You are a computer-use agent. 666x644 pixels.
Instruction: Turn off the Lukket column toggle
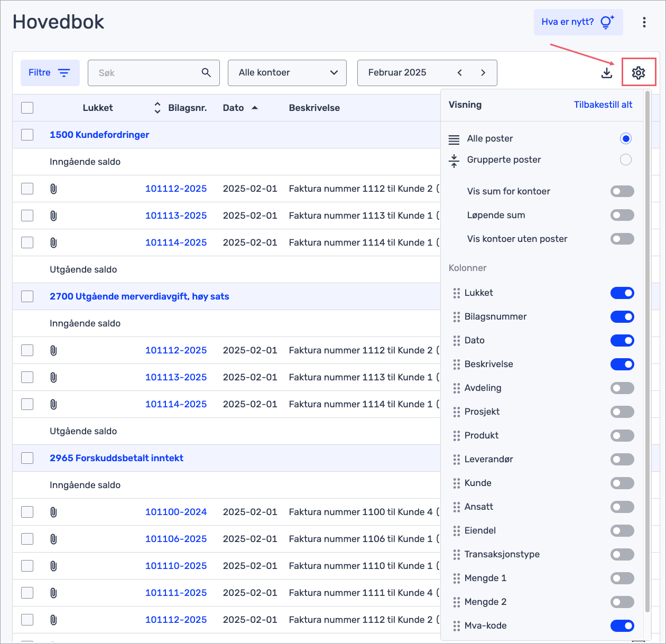tap(622, 293)
